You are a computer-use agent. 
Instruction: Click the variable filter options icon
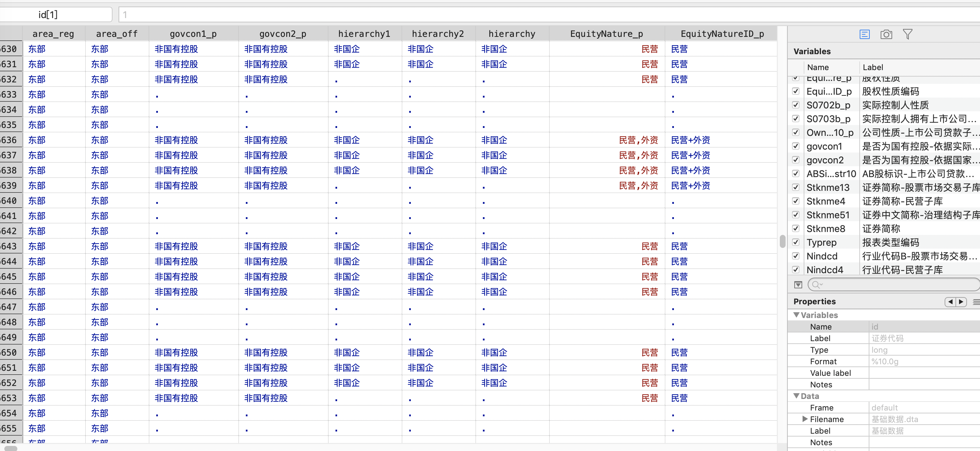point(798,285)
